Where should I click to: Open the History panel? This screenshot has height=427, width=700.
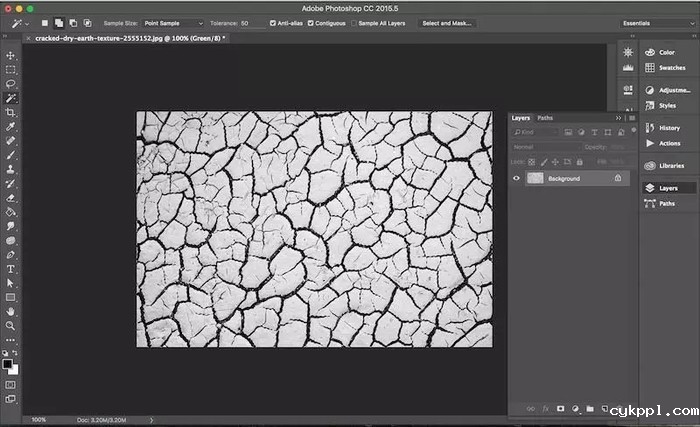pos(668,128)
